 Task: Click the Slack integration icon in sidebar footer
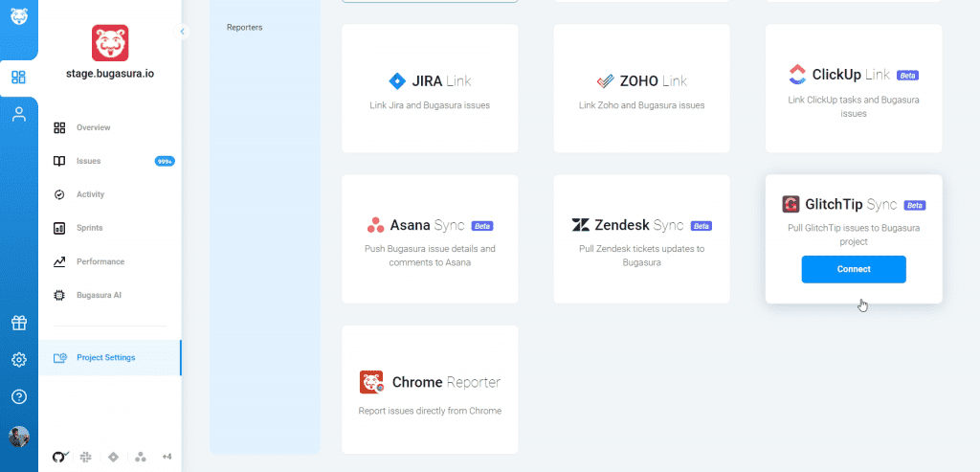[x=86, y=457]
